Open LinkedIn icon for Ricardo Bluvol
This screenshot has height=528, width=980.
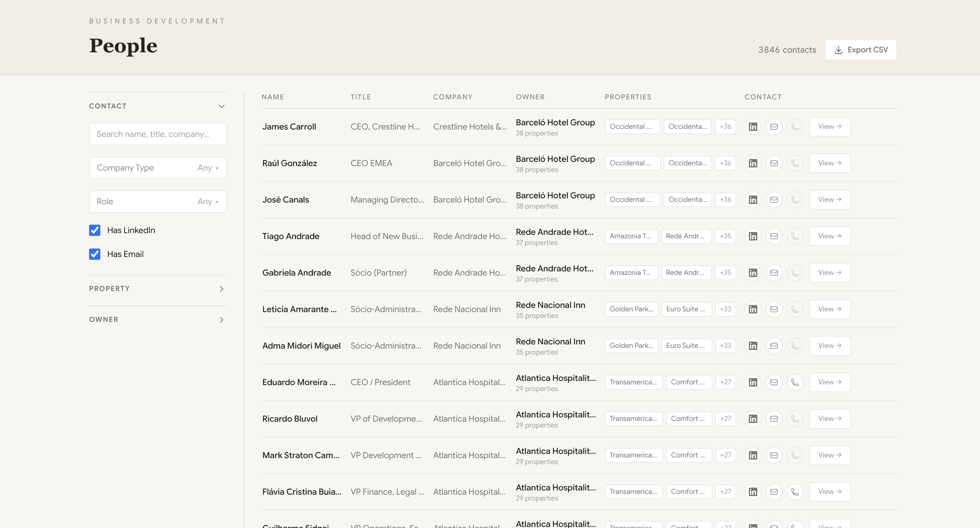click(x=752, y=419)
